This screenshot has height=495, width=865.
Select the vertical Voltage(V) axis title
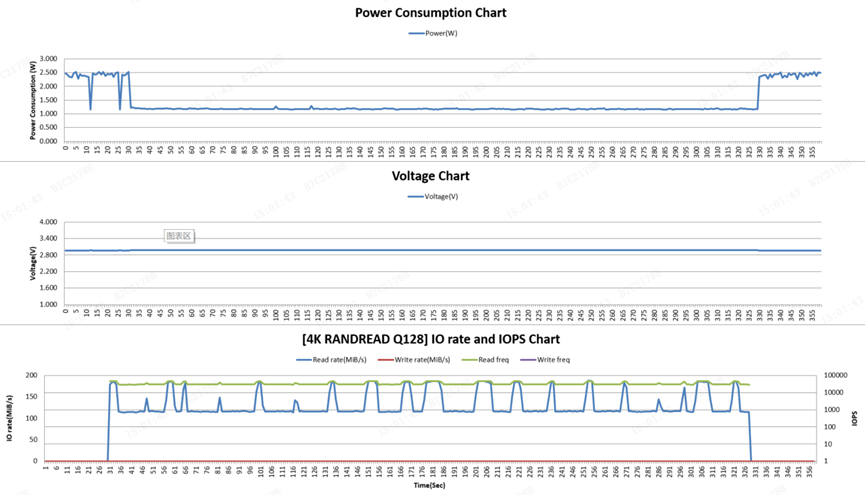[x=33, y=263]
